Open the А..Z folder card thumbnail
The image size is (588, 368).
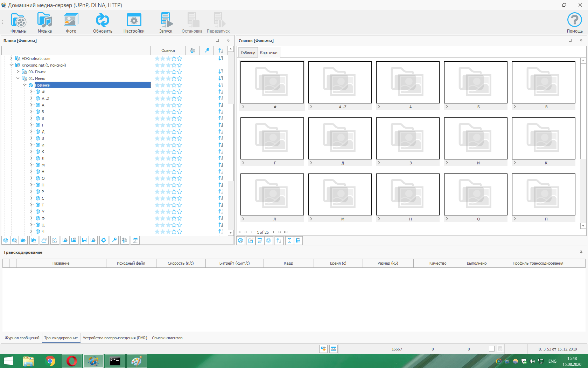pos(339,82)
